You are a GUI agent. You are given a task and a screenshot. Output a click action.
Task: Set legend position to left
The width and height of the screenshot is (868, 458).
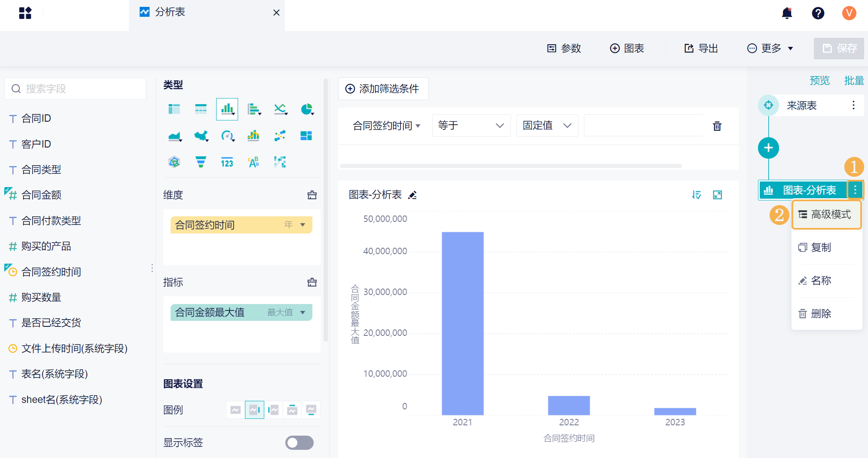[x=273, y=410]
